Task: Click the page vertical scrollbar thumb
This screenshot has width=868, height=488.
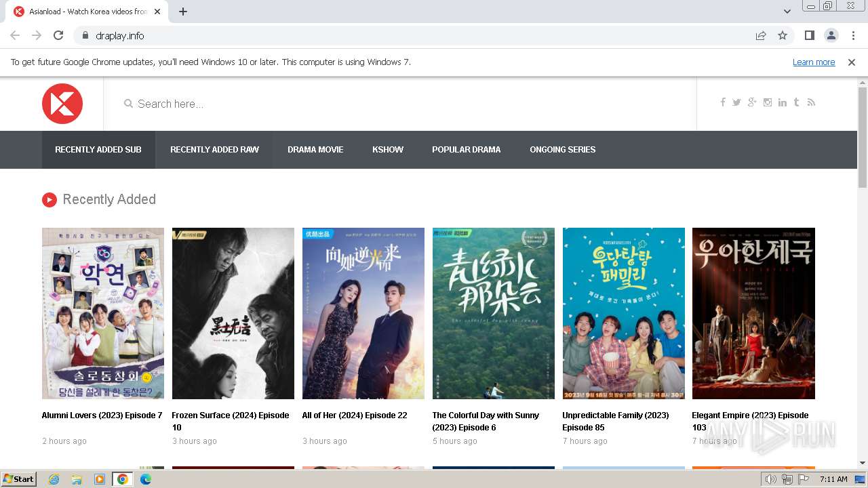Action: coord(863,137)
